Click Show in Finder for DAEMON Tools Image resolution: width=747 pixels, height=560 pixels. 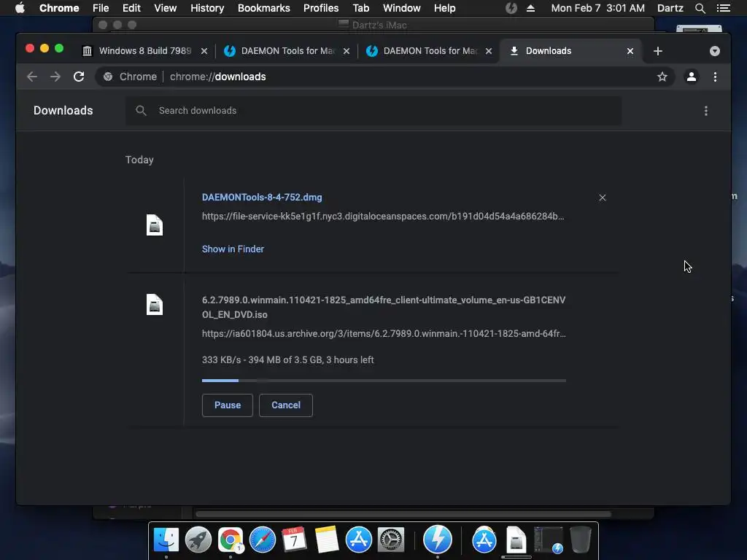click(x=233, y=249)
